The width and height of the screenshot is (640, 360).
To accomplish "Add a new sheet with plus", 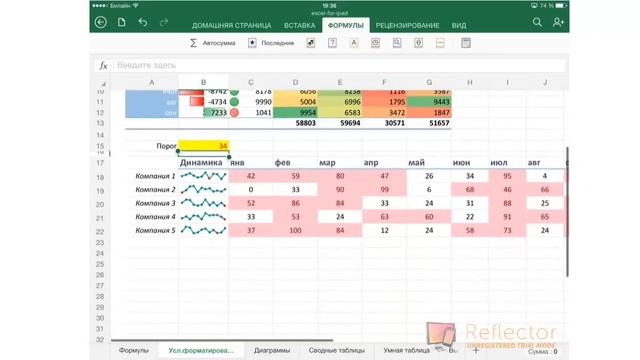I will point(476,350).
